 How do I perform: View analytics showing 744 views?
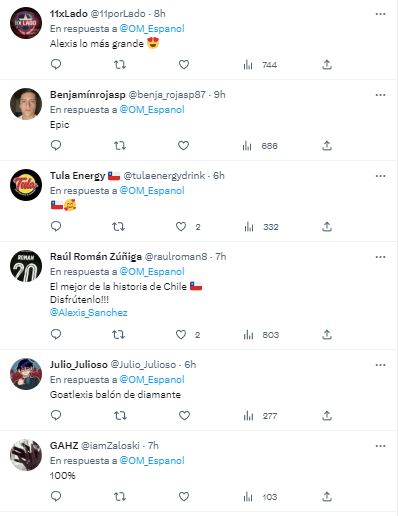[x=260, y=65]
